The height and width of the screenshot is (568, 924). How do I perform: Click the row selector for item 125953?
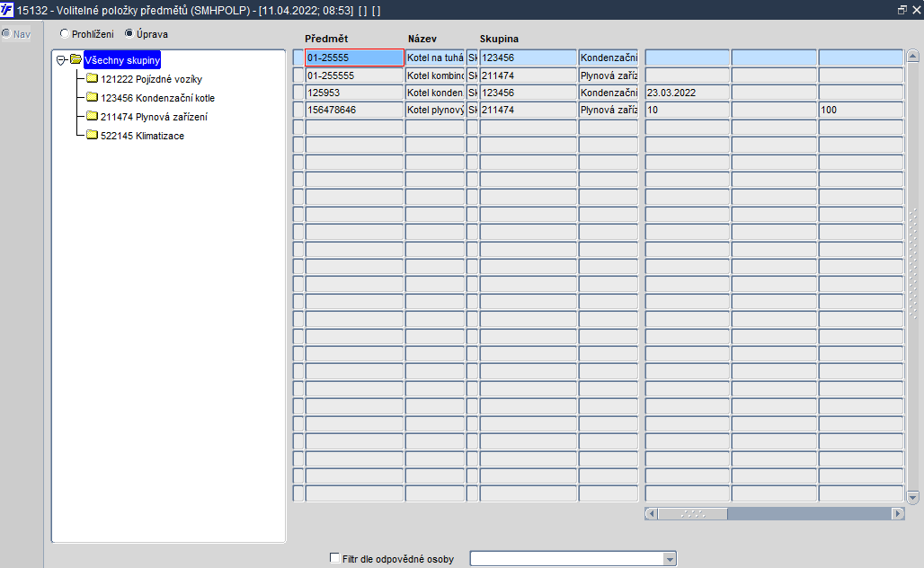298,93
